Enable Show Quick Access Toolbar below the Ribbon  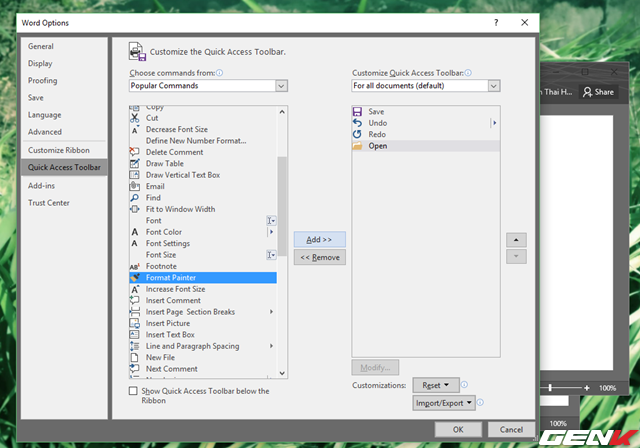click(x=133, y=391)
